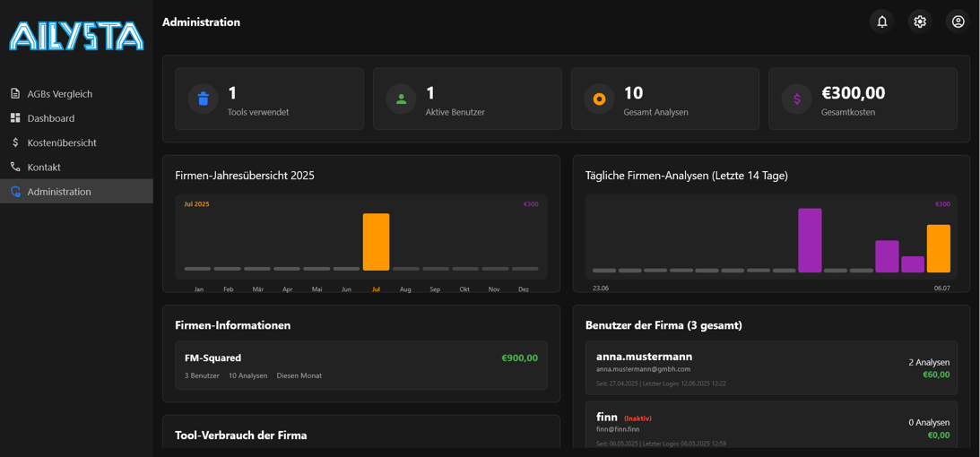Select the inactive user finn

771,426
